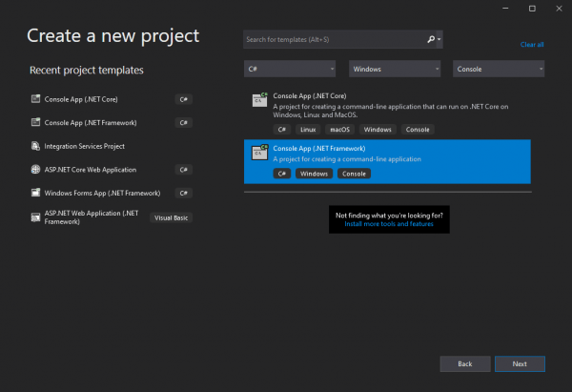This screenshot has width=572, height=392.
Task: Open the C# language filter dropdown
Action: (290, 70)
